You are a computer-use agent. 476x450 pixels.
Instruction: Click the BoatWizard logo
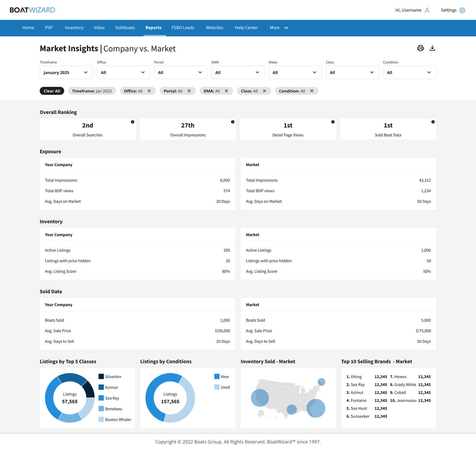click(x=32, y=10)
